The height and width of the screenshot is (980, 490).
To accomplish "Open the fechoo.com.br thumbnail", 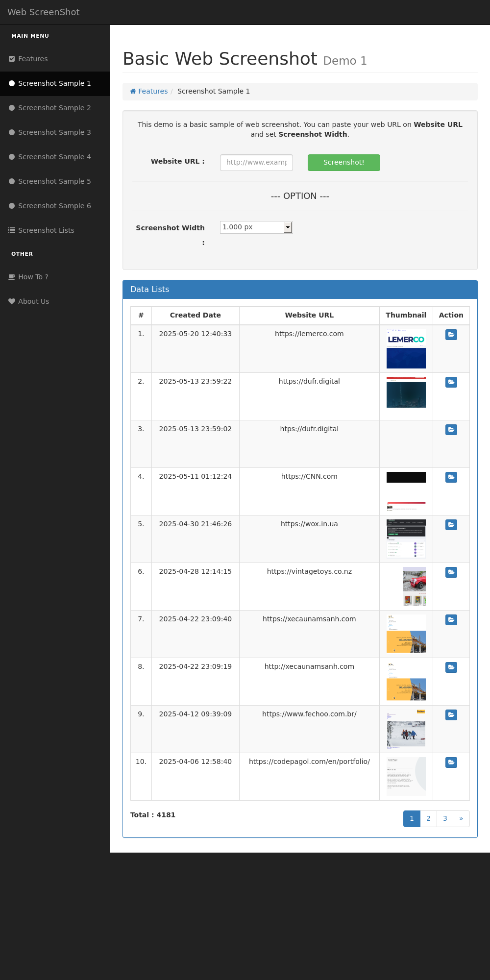I will (406, 729).
